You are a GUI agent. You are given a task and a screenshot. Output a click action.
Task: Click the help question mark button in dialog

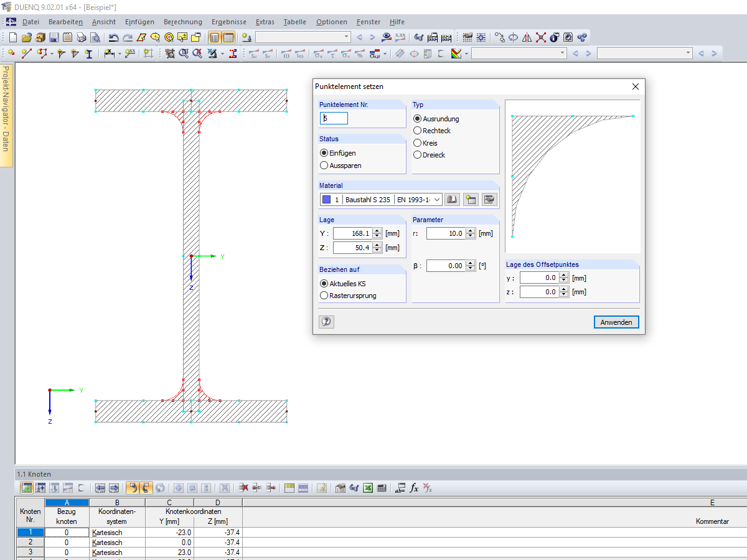326,322
